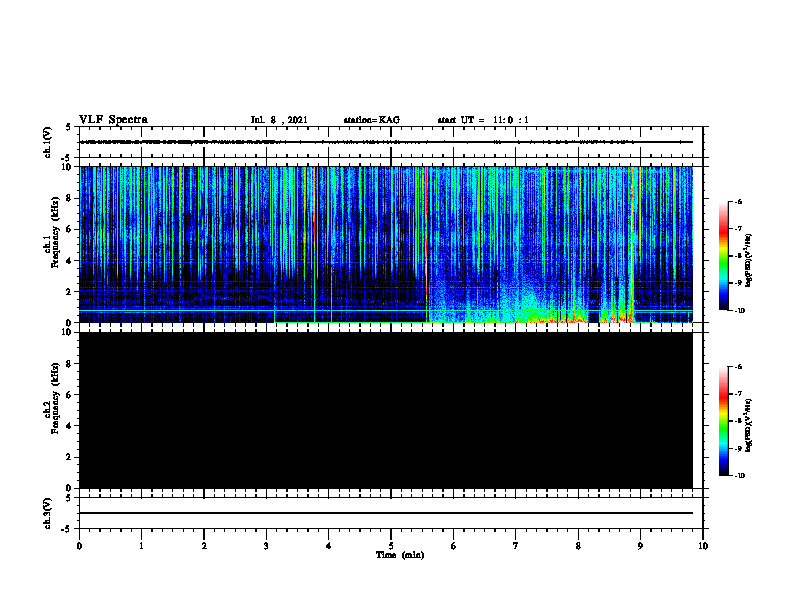Click the ch.2 spectrogram color scale bar
Screen dimensions: 792x612
(x=723, y=421)
